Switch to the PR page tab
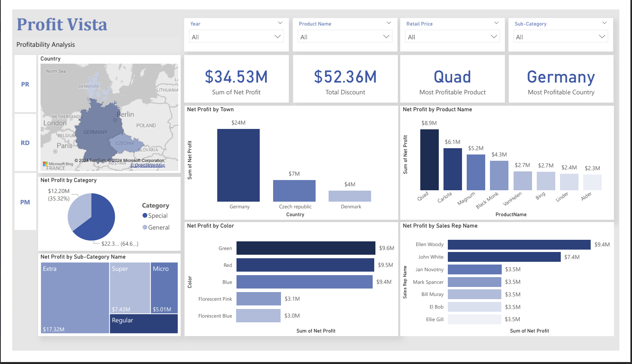Viewport: 632px width, 364px height. (x=25, y=84)
